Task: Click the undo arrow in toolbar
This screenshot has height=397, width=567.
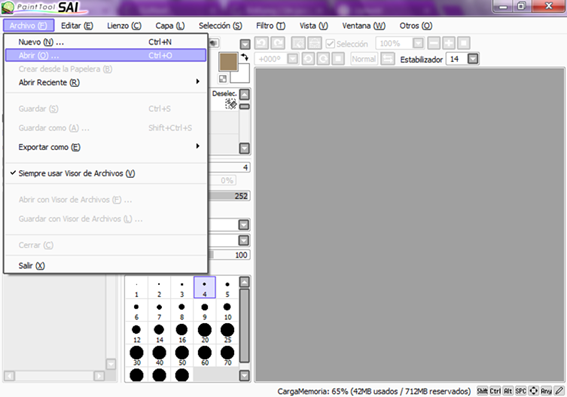Action: 261,43
